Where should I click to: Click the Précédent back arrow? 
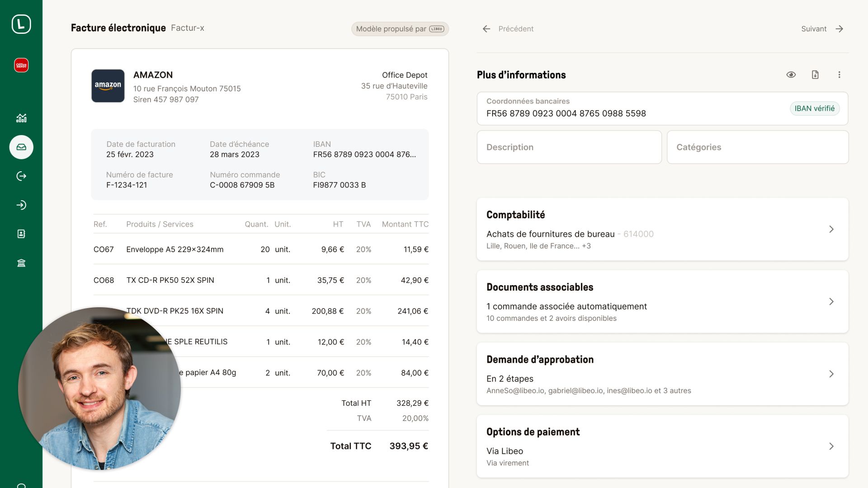click(486, 28)
